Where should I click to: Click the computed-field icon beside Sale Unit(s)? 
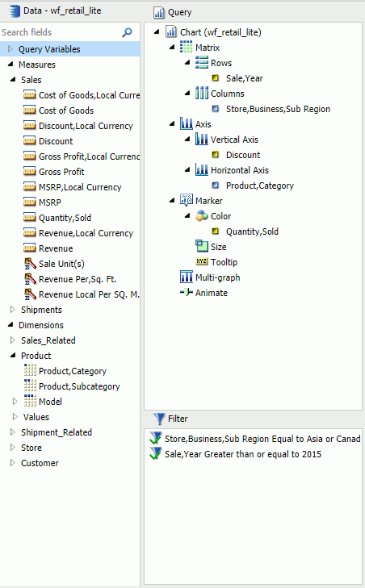[30, 264]
